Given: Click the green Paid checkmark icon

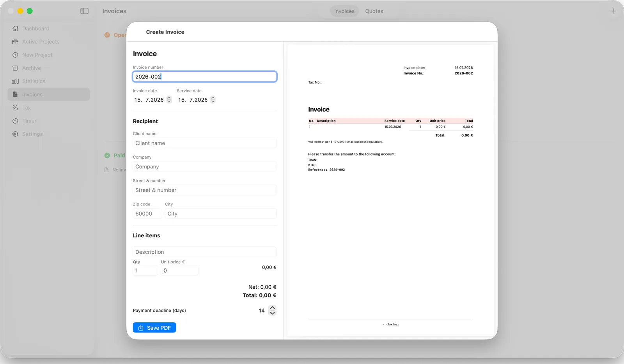Looking at the screenshot, I should pos(107,155).
